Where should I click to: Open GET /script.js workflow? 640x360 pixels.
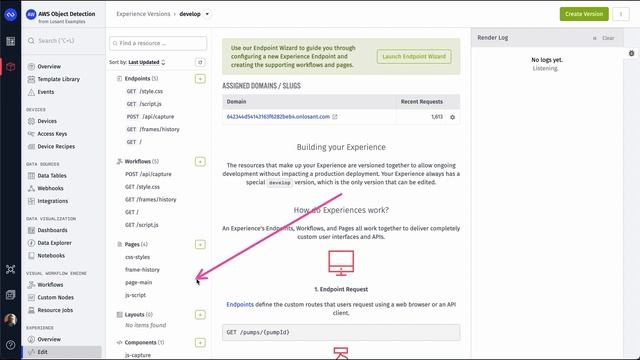pos(142,224)
